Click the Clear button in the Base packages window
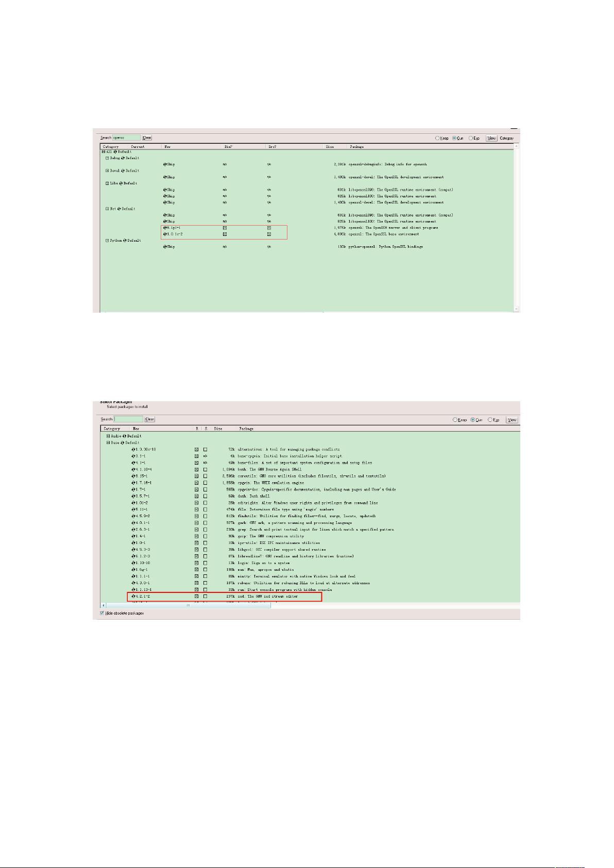614x868 pixels. [x=149, y=419]
